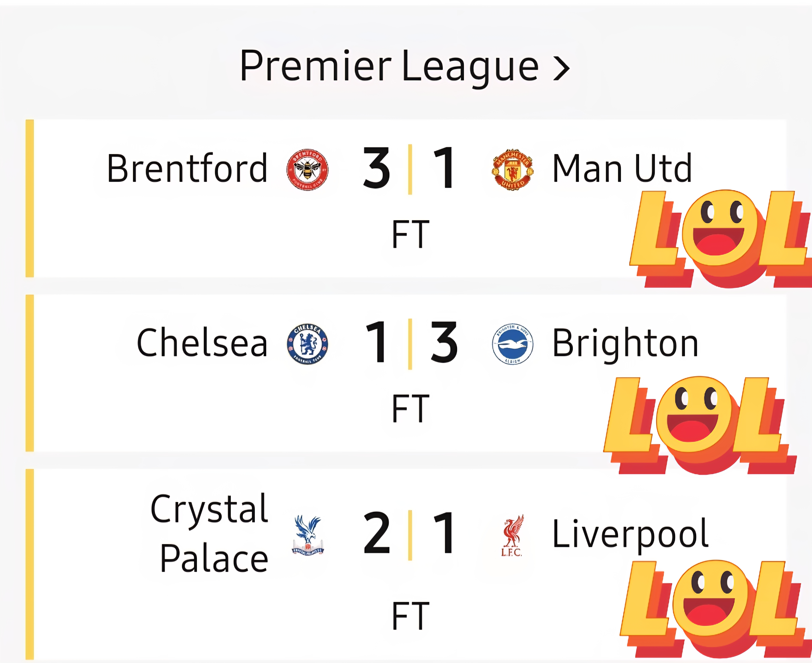This screenshot has width=812, height=663.
Task: Click the Brentford club crest
Action: coord(308,170)
